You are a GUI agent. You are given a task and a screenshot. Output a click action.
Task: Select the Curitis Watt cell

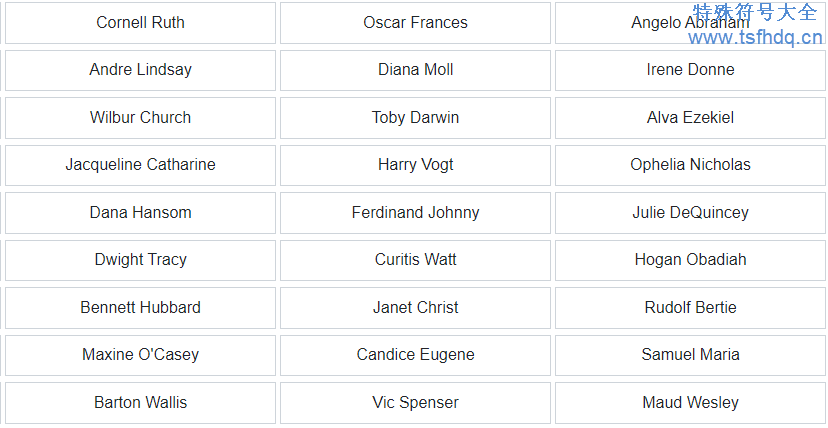click(x=415, y=260)
